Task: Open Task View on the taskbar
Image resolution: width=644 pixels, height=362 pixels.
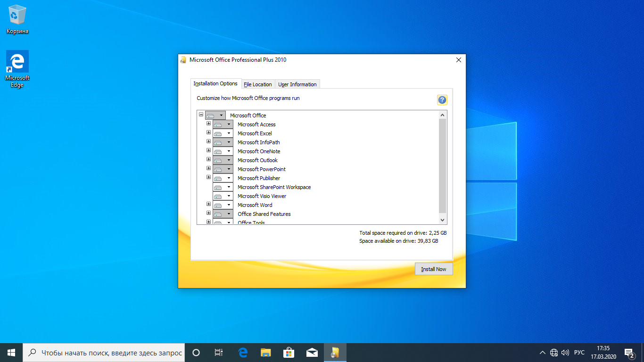Action: [219, 353]
